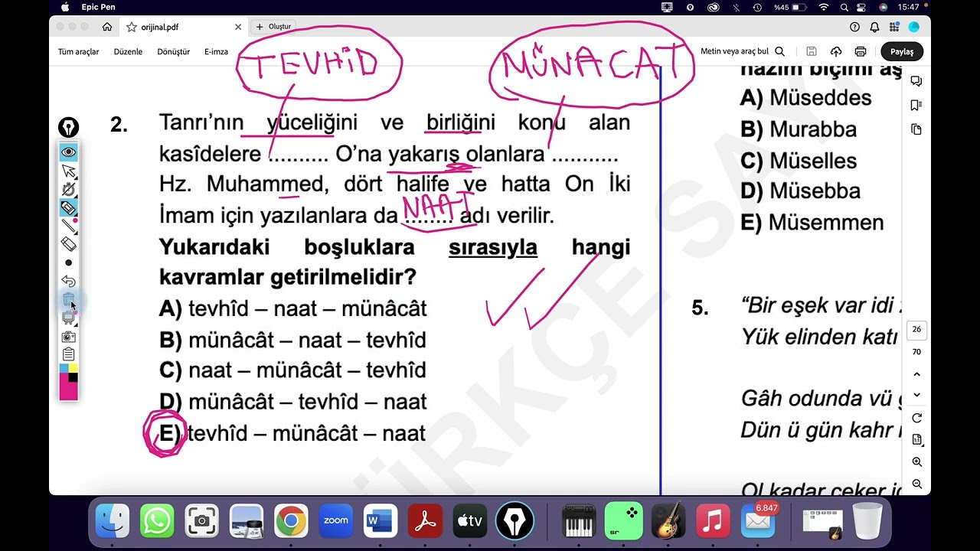
Task: Click the Epic Pen logo button
Action: 69,128
